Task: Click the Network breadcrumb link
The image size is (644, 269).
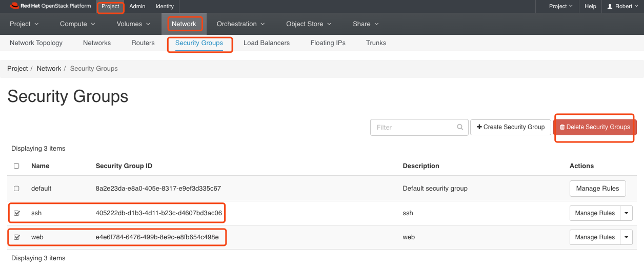Action: [49, 69]
